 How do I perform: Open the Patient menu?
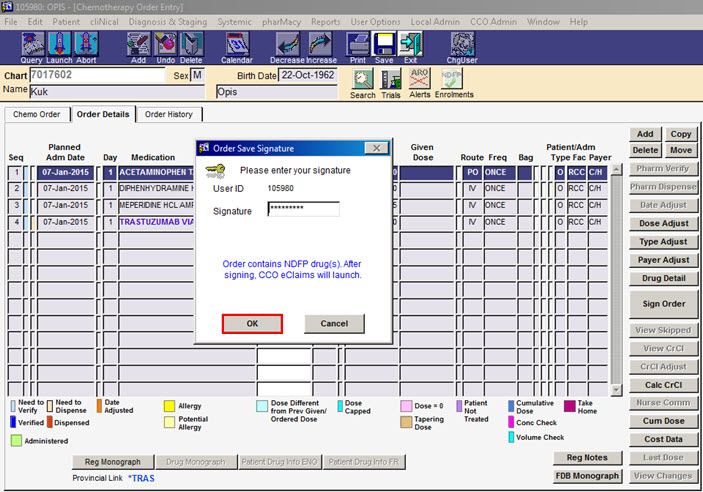66,22
